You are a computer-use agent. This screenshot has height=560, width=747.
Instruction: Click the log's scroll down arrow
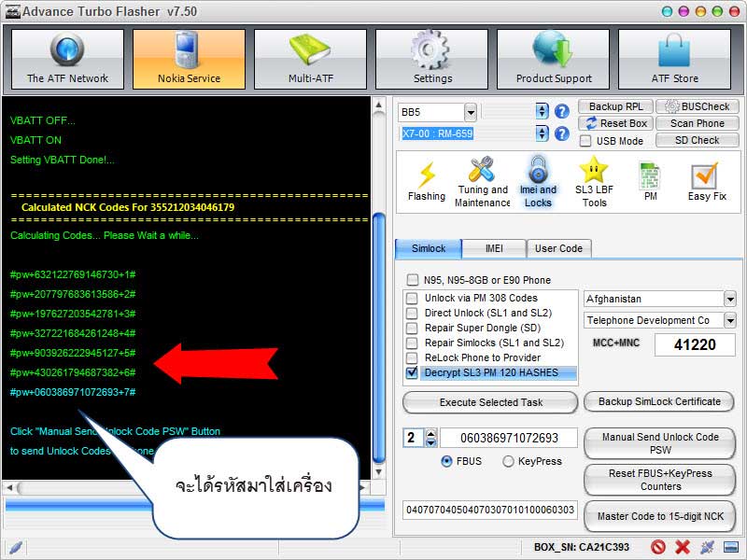[x=379, y=472]
